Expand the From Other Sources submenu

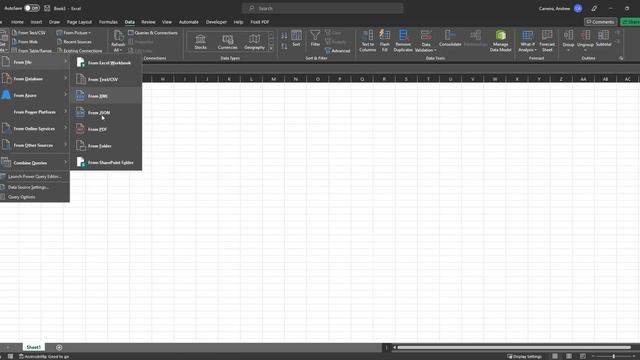[35, 145]
